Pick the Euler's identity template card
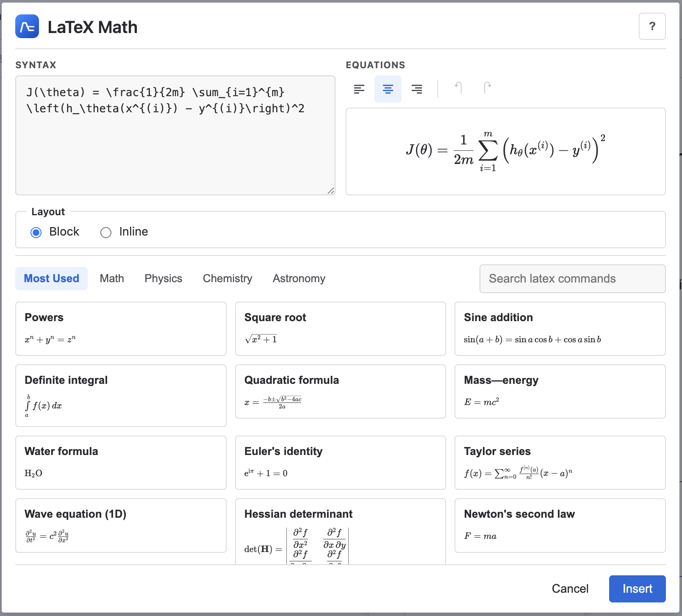Image resolution: width=682 pixels, height=616 pixels. (x=340, y=463)
